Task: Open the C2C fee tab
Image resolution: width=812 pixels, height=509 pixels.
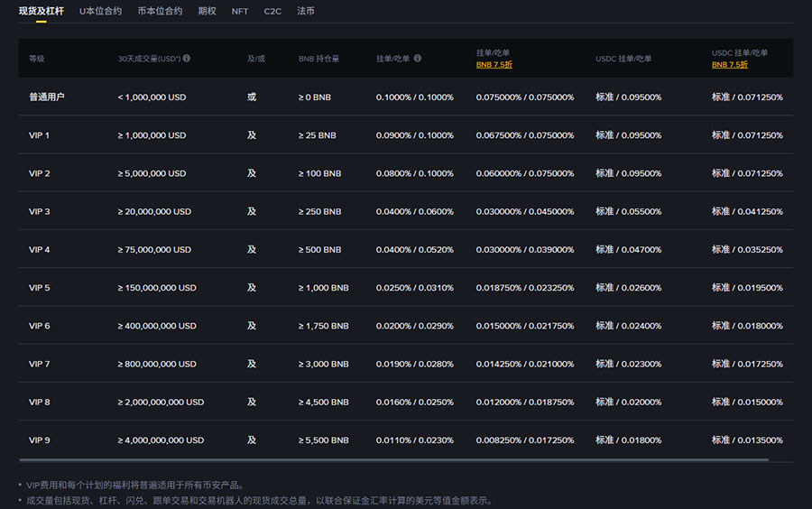Action: pyautogui.click(x=272, y=11)
